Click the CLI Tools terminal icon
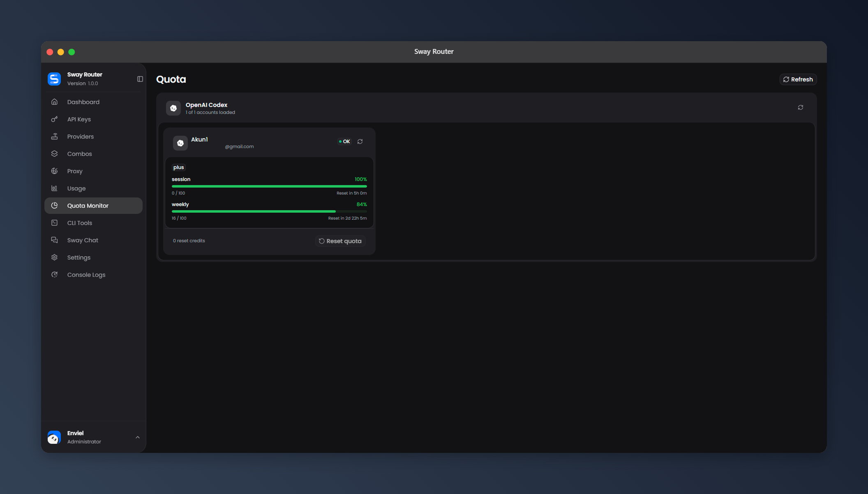The height and width of the screenshot is (494, 868). (54, 223)
